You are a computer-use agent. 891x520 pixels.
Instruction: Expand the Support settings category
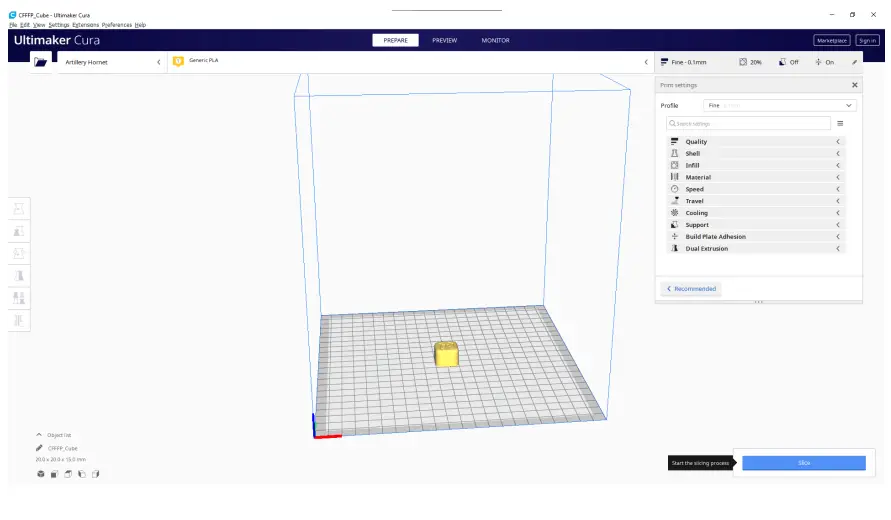756,225
